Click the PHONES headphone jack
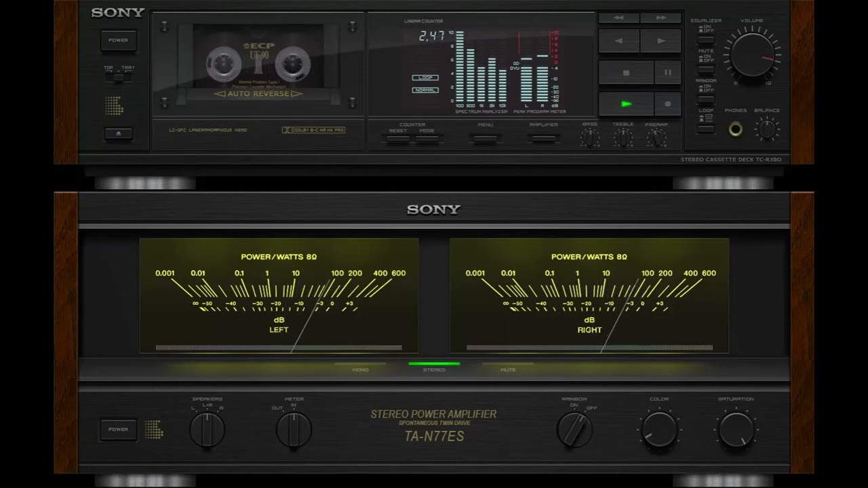Screen dimensions: 868x488 point(735,129)
